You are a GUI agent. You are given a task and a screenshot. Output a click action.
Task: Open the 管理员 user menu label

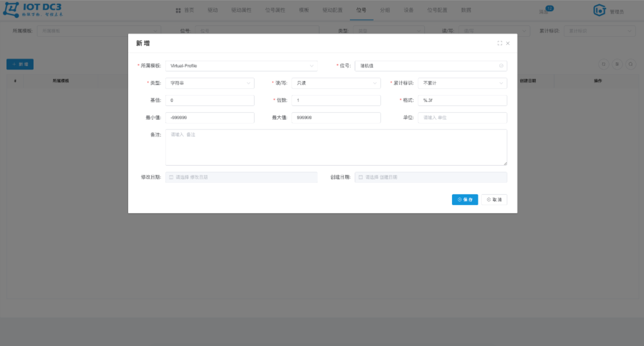pos(617,12)
